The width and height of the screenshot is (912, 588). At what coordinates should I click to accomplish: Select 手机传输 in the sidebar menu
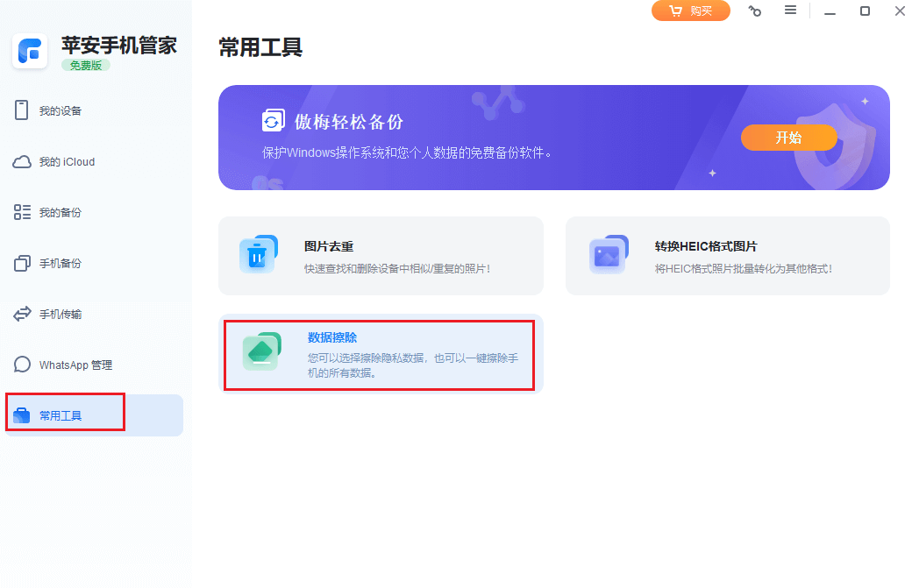pyautogui.click(x=61, y=314)
